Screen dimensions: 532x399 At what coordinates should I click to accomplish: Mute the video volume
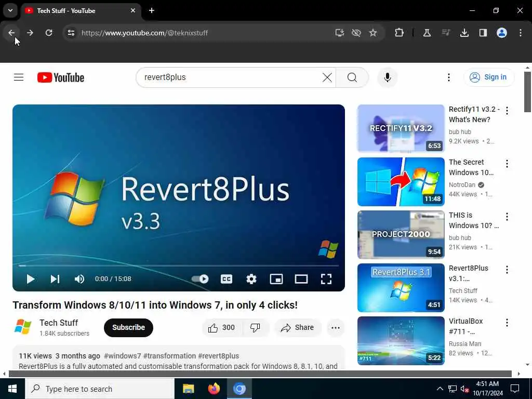click(x=79, y=279)
